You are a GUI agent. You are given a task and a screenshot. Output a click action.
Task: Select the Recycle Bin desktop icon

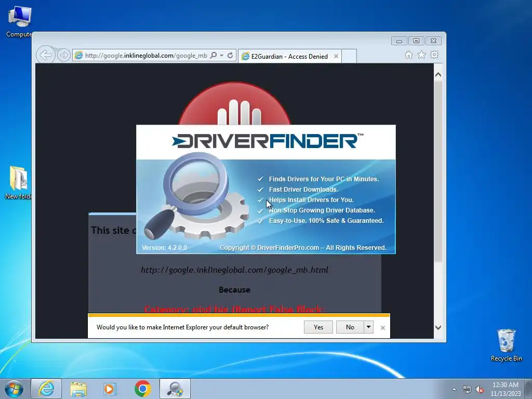tap(506, 345)
